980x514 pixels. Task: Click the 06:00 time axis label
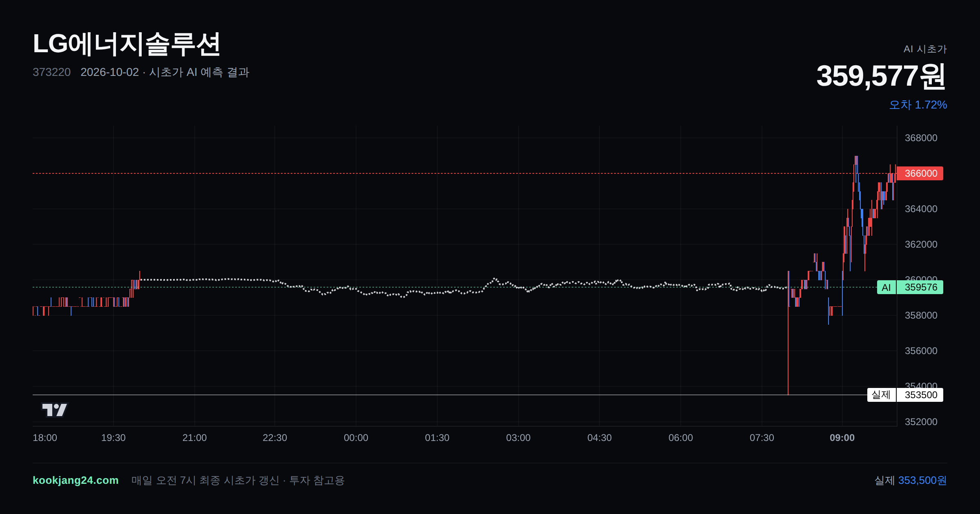coord(681,438)
